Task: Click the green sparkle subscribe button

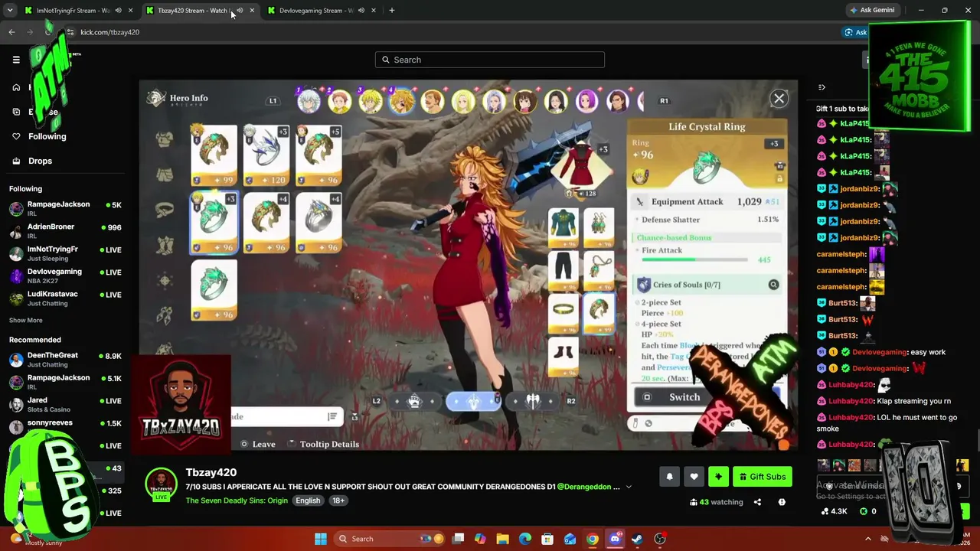Action: [x=718, y=477]
